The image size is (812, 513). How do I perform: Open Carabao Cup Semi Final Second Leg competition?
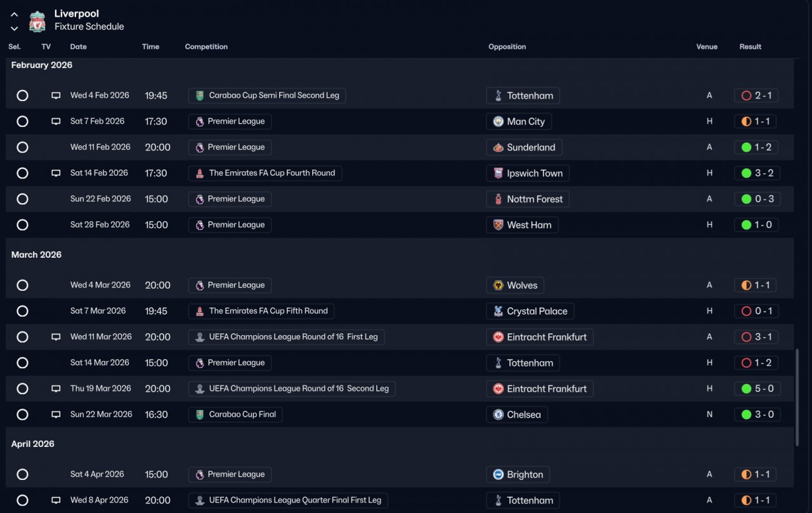(267, 96)
